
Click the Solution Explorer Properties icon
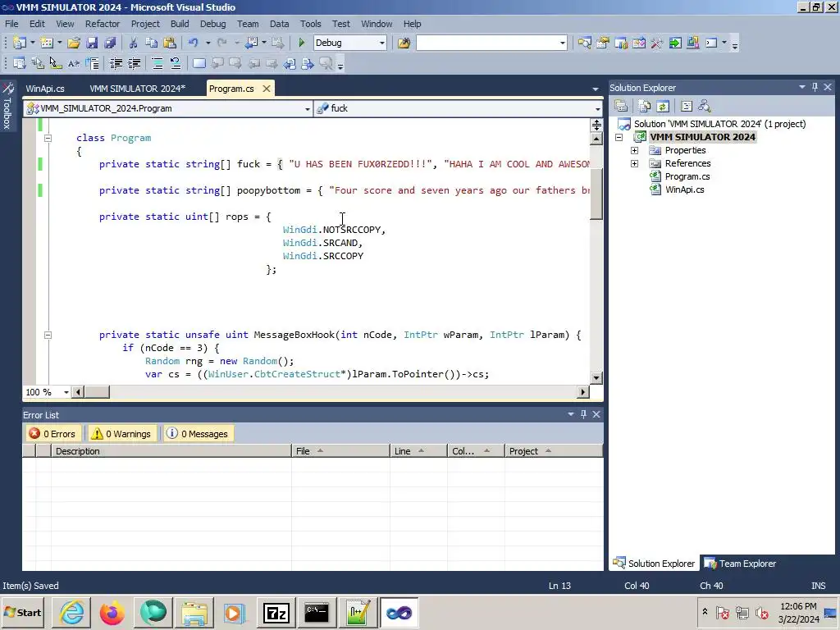621,106
